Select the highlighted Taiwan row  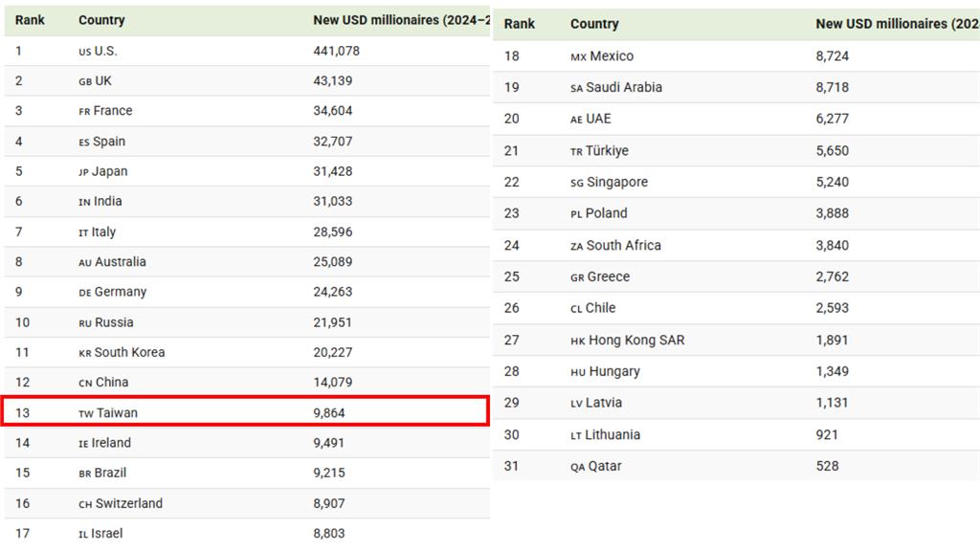point(245,411)
